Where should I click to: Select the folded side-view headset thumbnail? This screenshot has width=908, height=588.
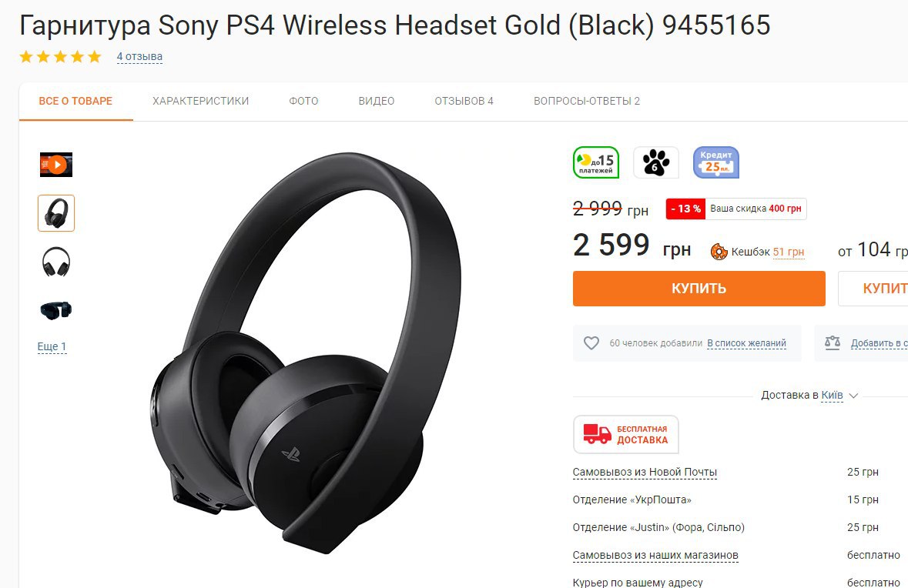coord(56,310)
